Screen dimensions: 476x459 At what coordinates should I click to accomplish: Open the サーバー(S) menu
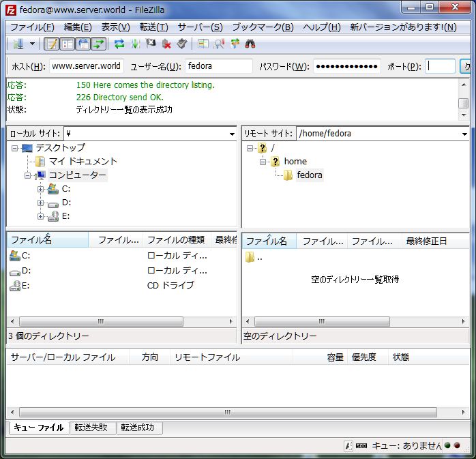[200, 27]
